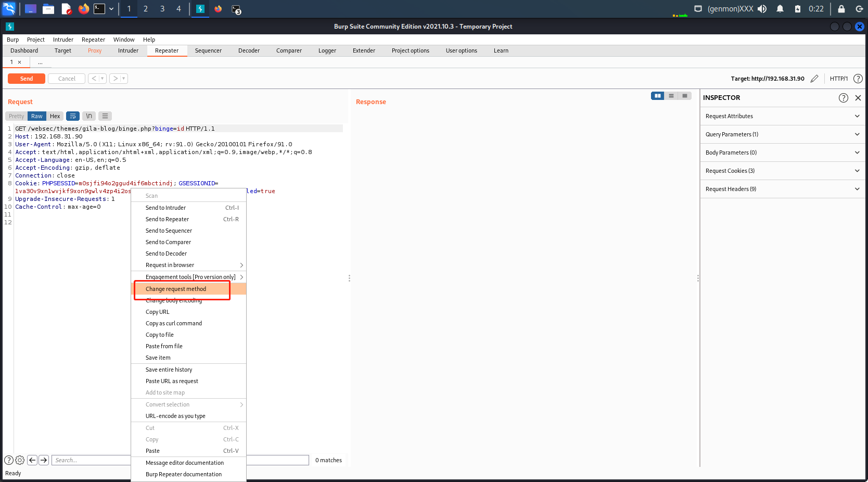Toggle line wrap icon in request editor
This screenshot has width=868, height=482.
[x=73, y=116]
